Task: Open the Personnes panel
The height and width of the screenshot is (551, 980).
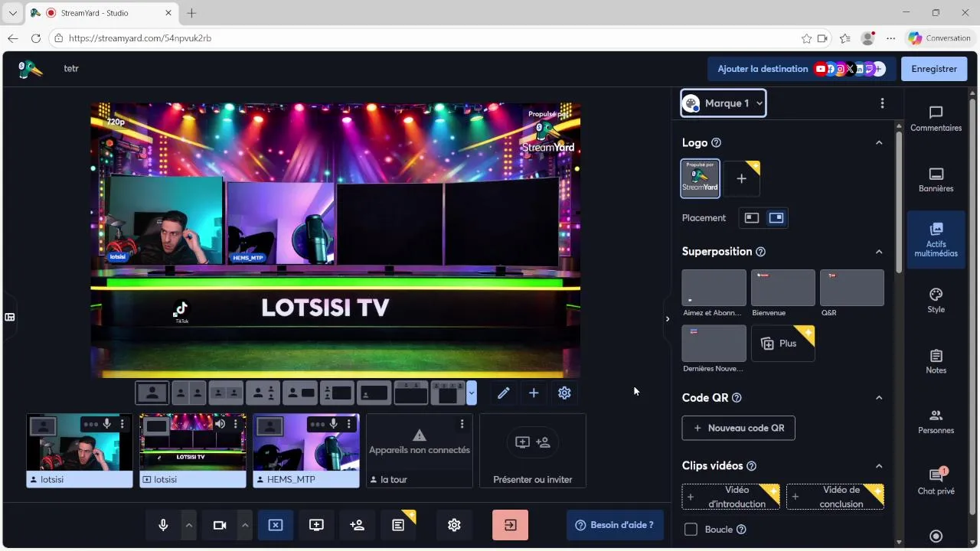Action: point(936,422)
